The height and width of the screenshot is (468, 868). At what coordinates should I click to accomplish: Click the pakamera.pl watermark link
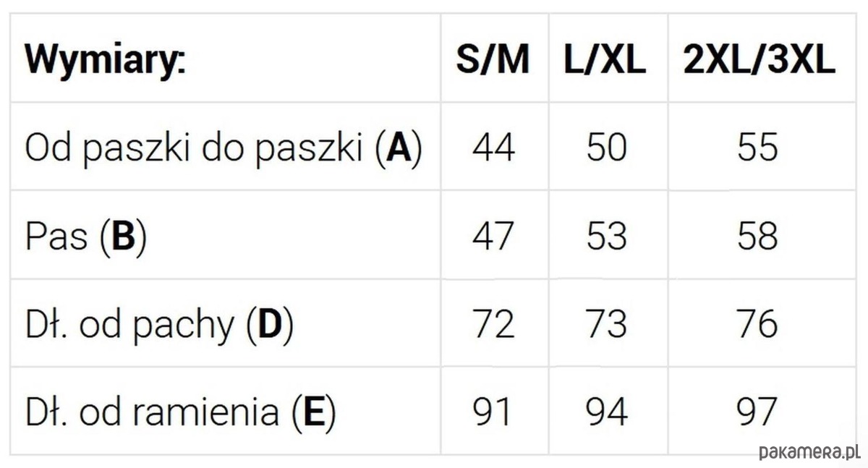pyautogui.click(x=808, y=453)
